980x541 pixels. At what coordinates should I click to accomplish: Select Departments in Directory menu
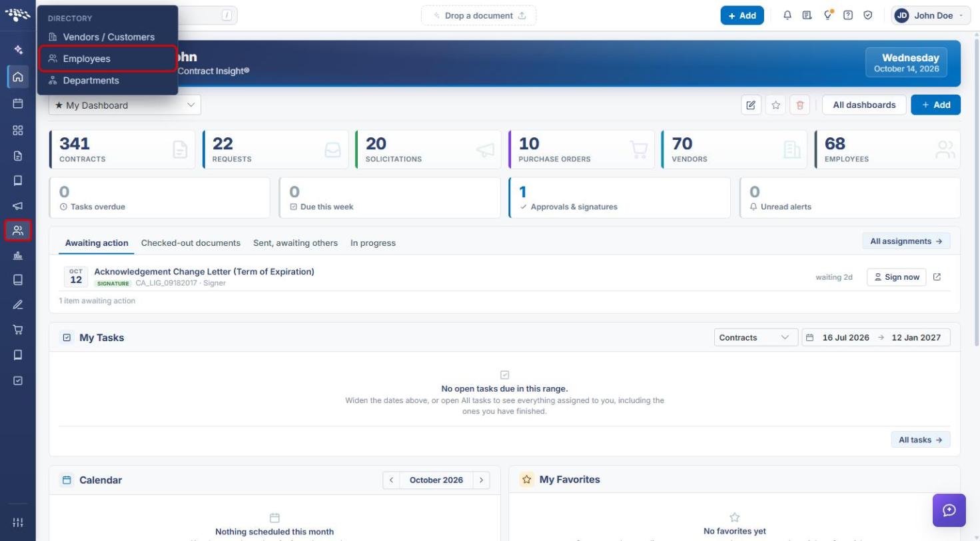tap(108, 81)
